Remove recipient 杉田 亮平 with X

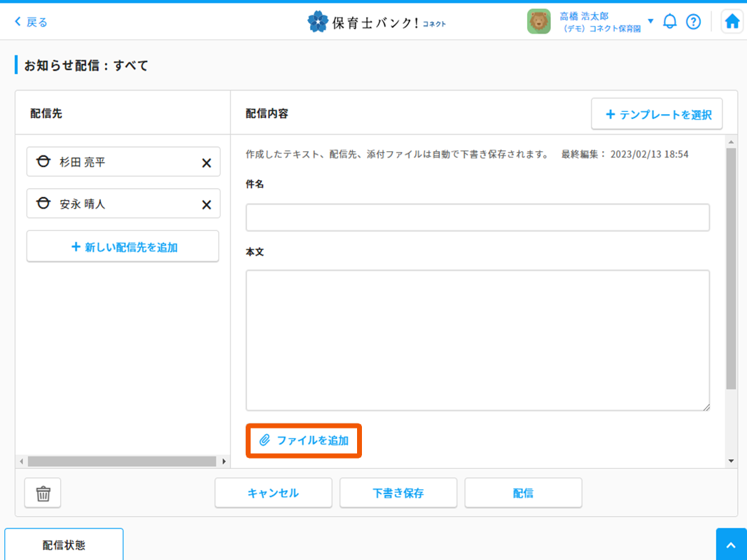coord(207,162)
